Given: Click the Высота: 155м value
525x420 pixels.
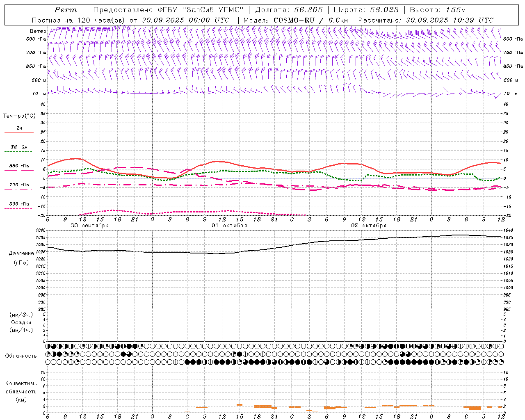Looking at the screenshot, I should [x=438, y=10].
